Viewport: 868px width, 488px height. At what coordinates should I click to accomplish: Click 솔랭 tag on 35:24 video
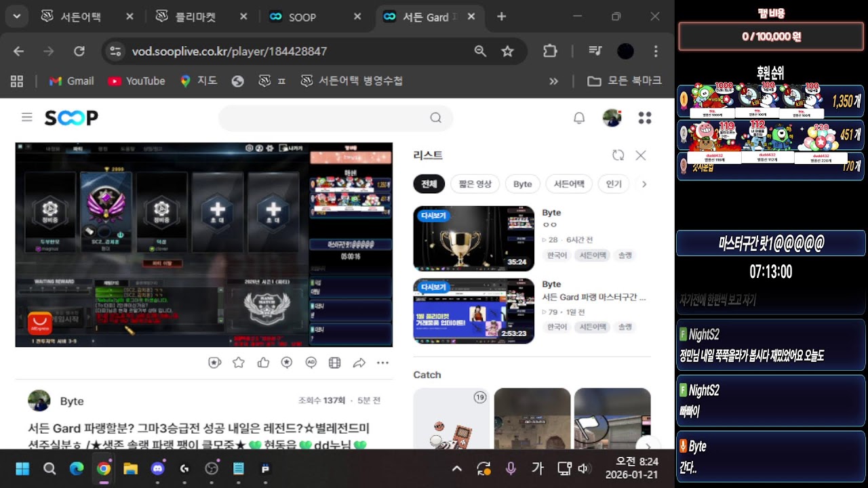(624, 256)
